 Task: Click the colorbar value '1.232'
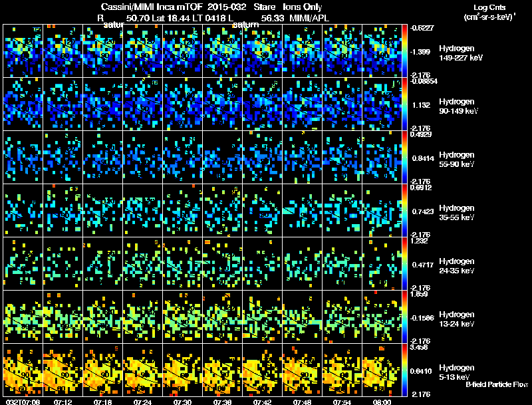tap(419, 241)
